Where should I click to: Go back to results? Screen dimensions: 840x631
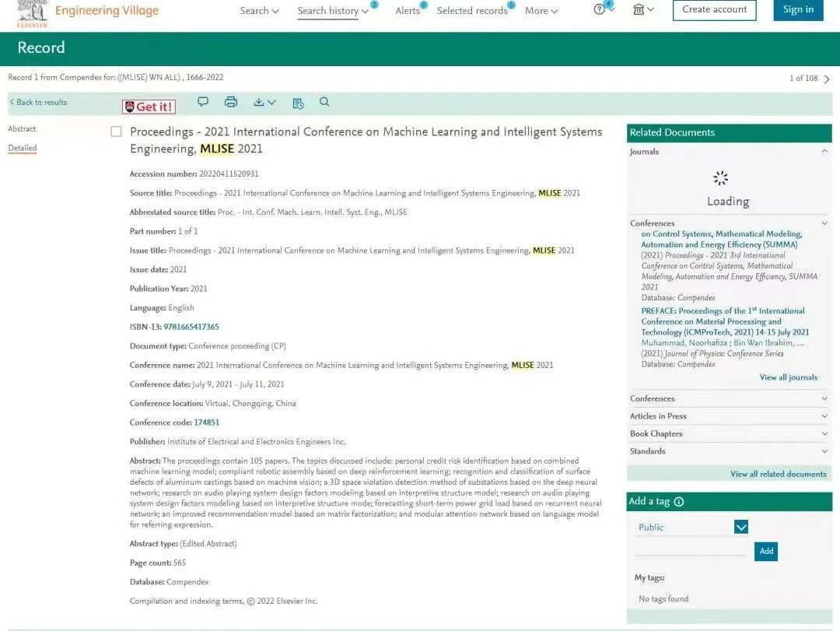(x=38, y=102)
